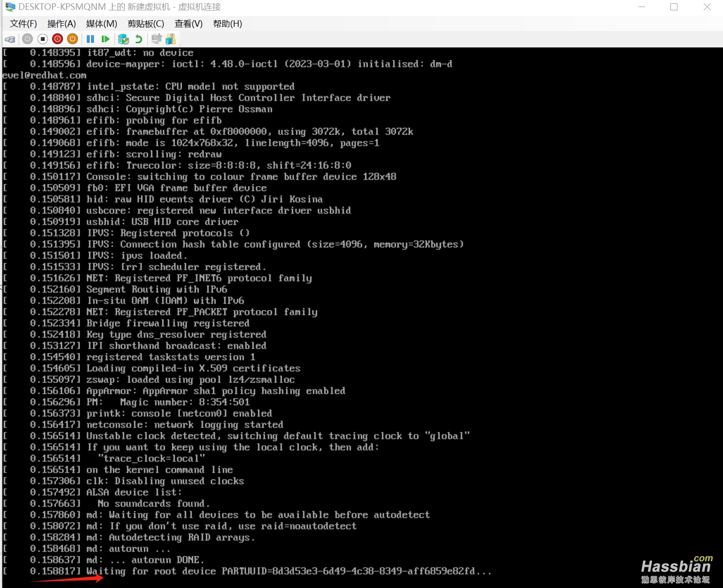Click the 'ALSA device list:' line

pos(92,493)
